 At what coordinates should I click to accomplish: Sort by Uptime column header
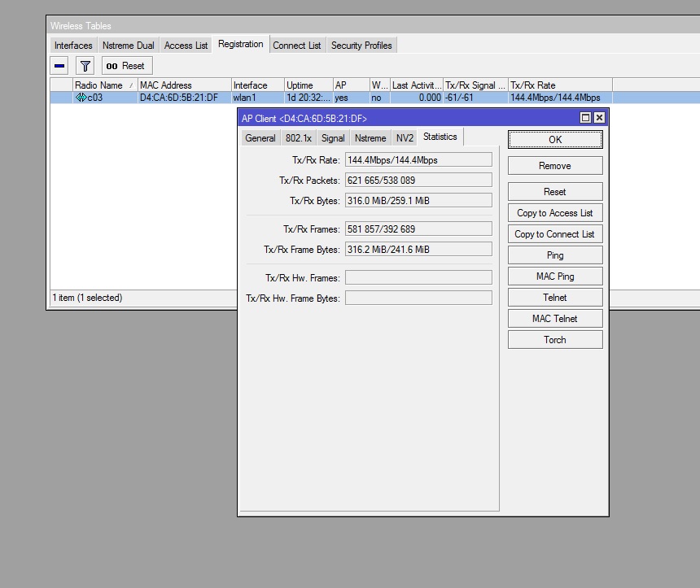click(309, 85)
